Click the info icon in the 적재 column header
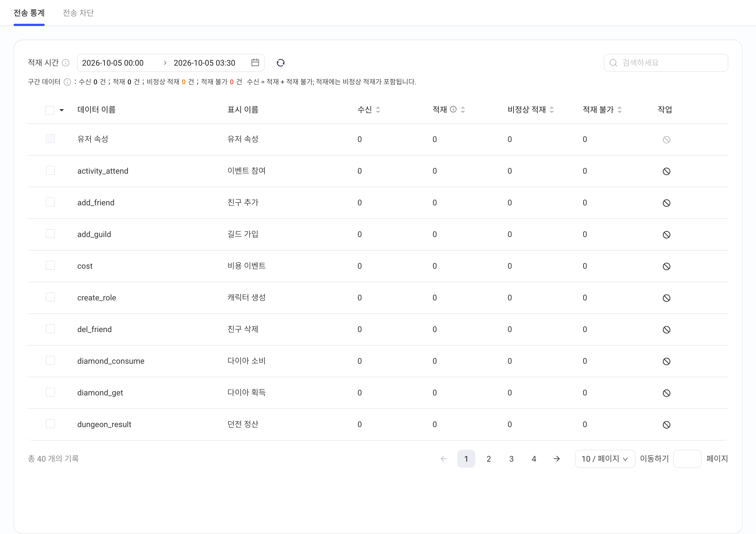Viewport: 756px width, 534px height. (x=454, y=109)
